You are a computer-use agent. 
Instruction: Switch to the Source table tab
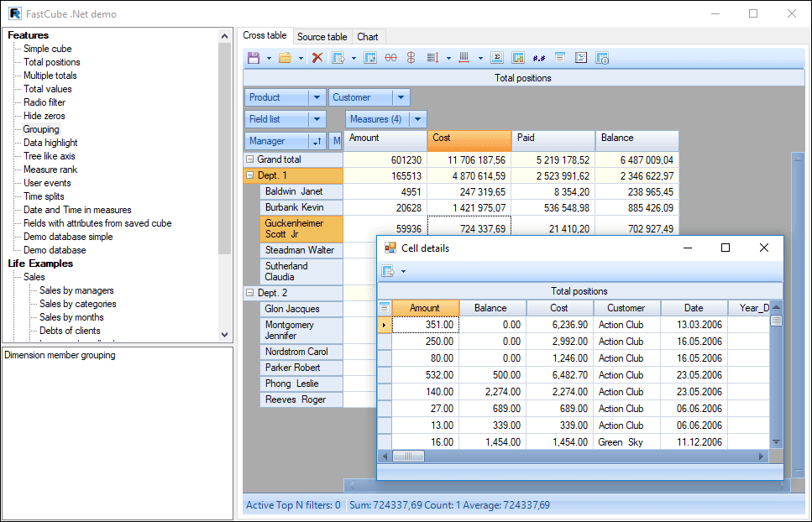322,37
